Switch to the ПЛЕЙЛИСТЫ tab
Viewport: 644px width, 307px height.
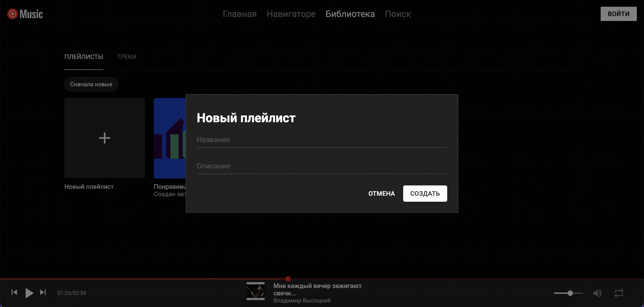(x=83, y=57)
